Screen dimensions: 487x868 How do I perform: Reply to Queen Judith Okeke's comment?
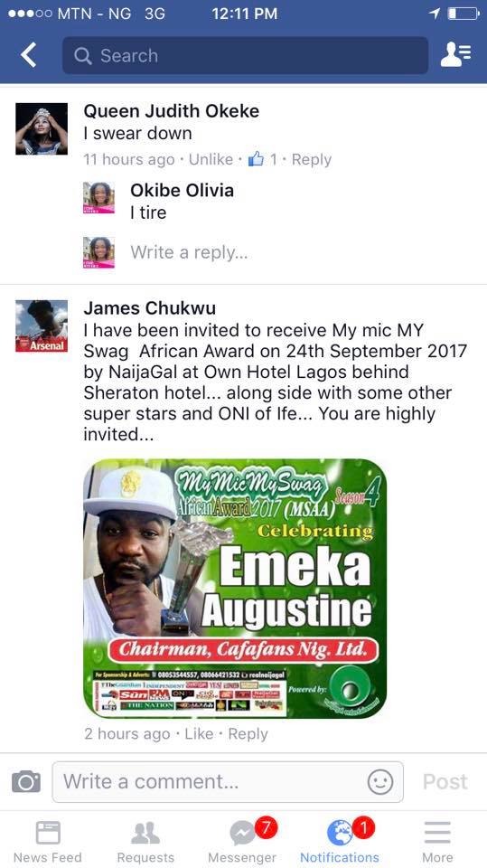pyautogui.click(x=312, y=159)
